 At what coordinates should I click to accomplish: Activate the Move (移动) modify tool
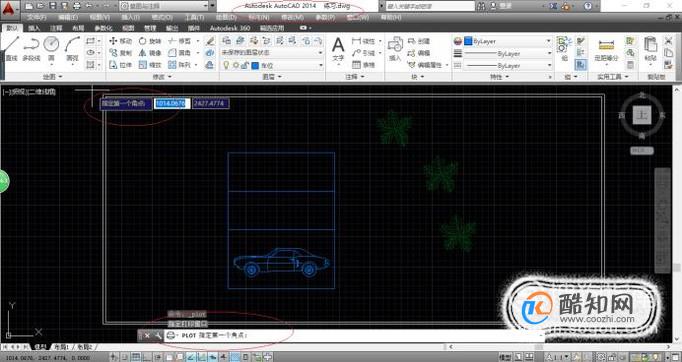pyautogui.click(x=120, y=41)
